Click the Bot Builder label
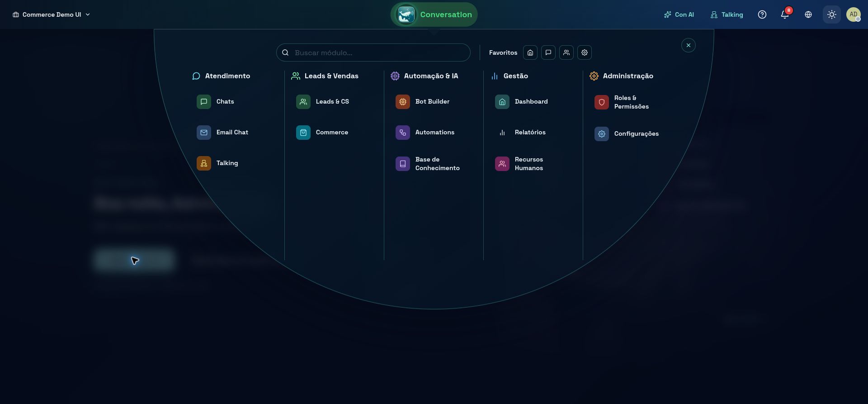Viewport: 868px width, 404px height. (x=432, y=102)
